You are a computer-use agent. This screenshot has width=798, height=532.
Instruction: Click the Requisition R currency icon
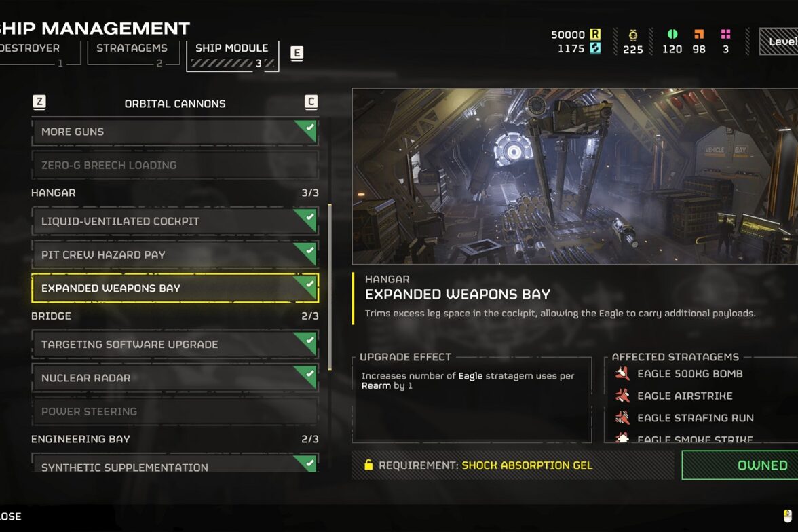(x=595, y=34)
